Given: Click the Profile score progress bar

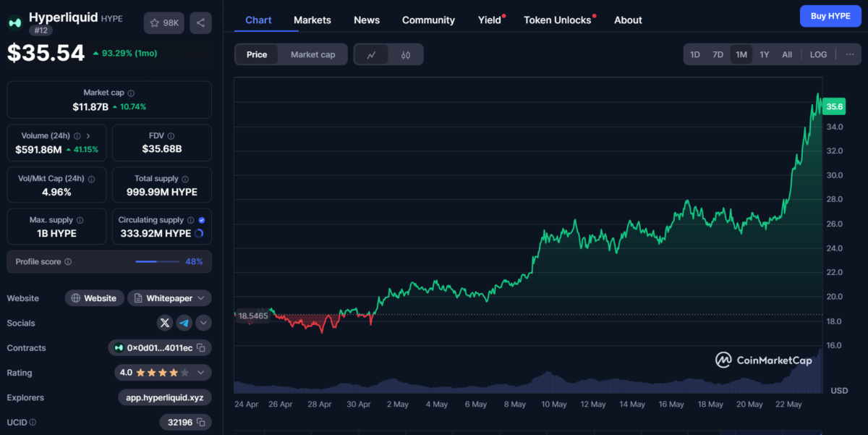Looking at the screenshot, I should (157, 262).
